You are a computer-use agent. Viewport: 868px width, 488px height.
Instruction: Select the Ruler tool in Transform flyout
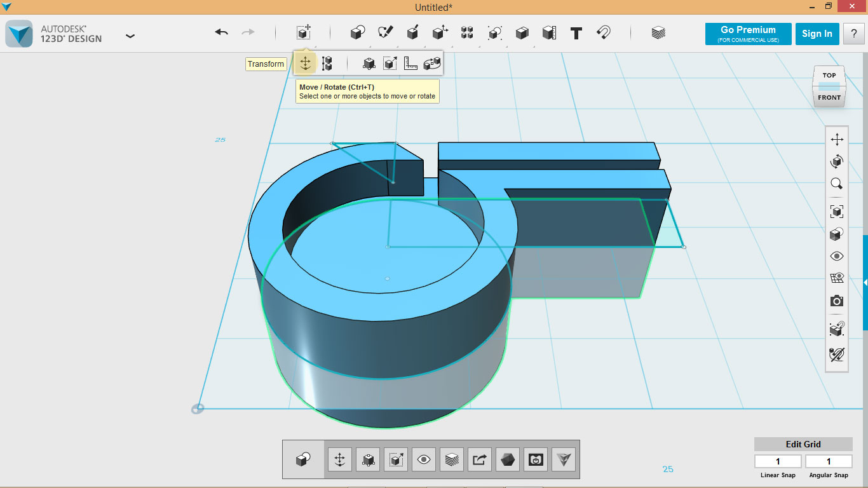(x=410, y=64)
